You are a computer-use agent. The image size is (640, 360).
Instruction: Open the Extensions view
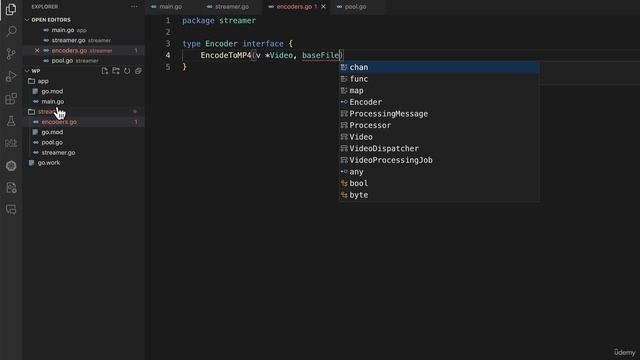click(11, 98)
